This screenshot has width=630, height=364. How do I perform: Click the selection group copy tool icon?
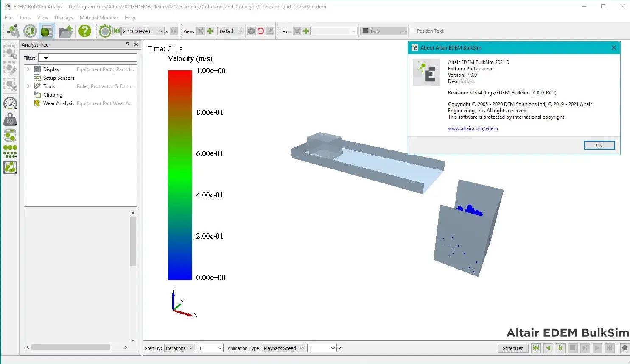click(10, 52)
